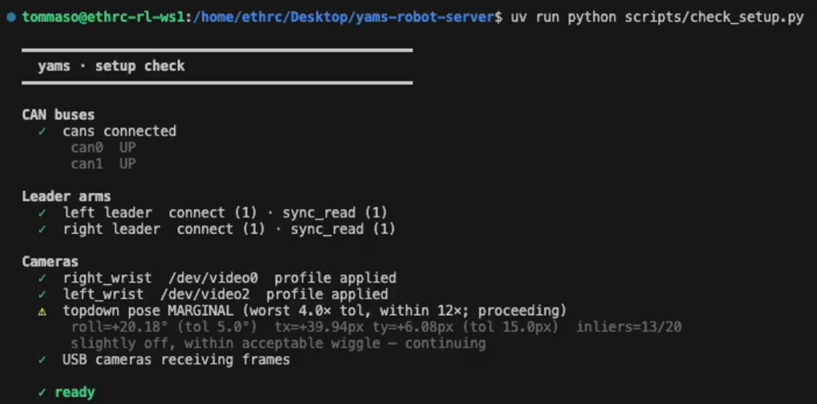
Task: Select the /dev/video2 device path
Action: coord(205,294)
